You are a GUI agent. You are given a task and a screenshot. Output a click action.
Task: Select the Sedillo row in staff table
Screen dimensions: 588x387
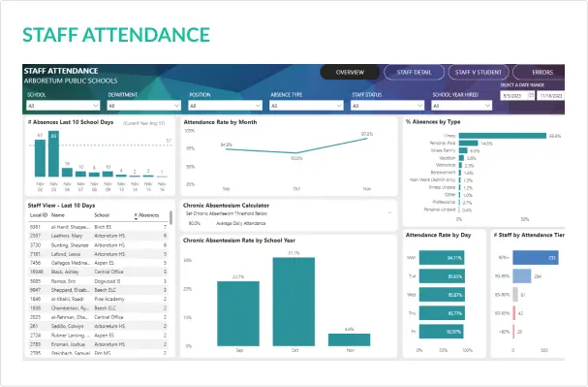pos(98,326)
